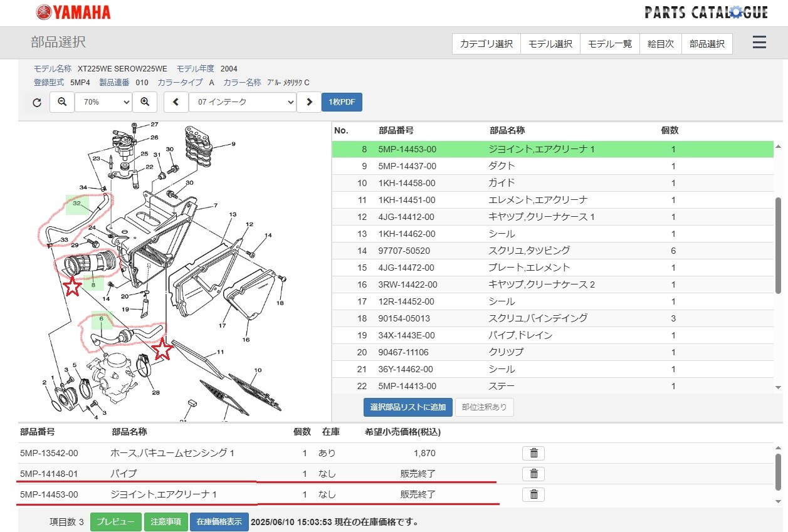This screenshot has height=532, width=788.
Task: Delete row 5MP-14148-01 with trash icon
Action: coord(533,474)
